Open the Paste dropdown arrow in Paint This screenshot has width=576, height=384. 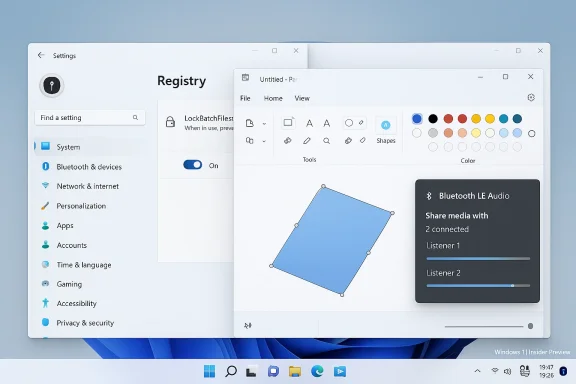point(264,124)
